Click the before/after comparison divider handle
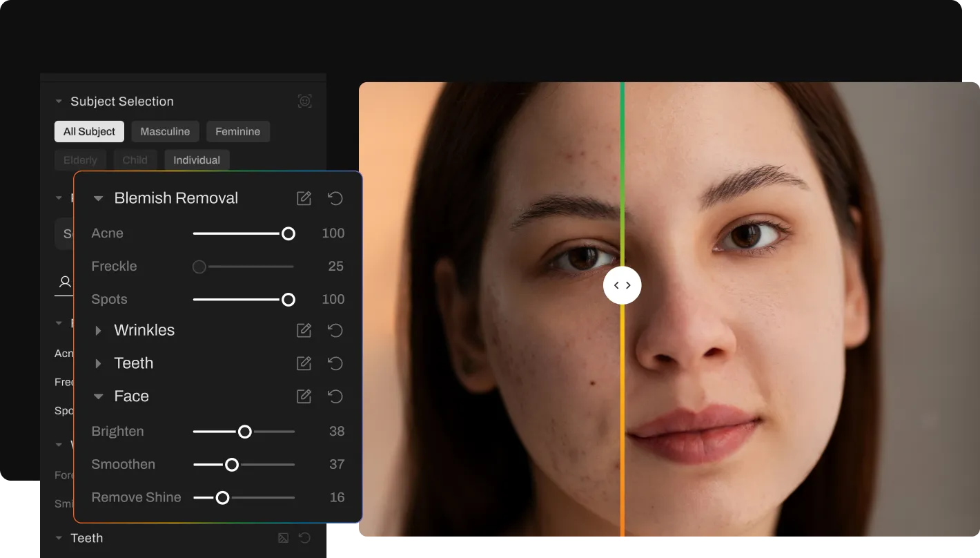The width and height of the screenshot is (980, 558). (x=622, y=285)
